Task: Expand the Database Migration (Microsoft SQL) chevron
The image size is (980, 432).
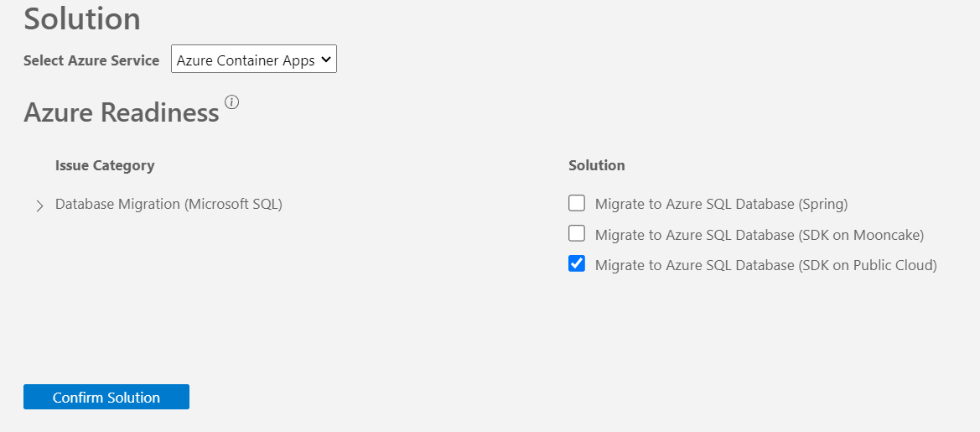Action: 40,206
